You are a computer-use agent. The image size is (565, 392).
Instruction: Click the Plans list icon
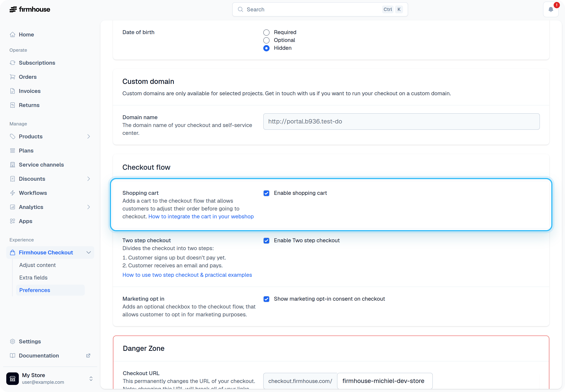13,151
